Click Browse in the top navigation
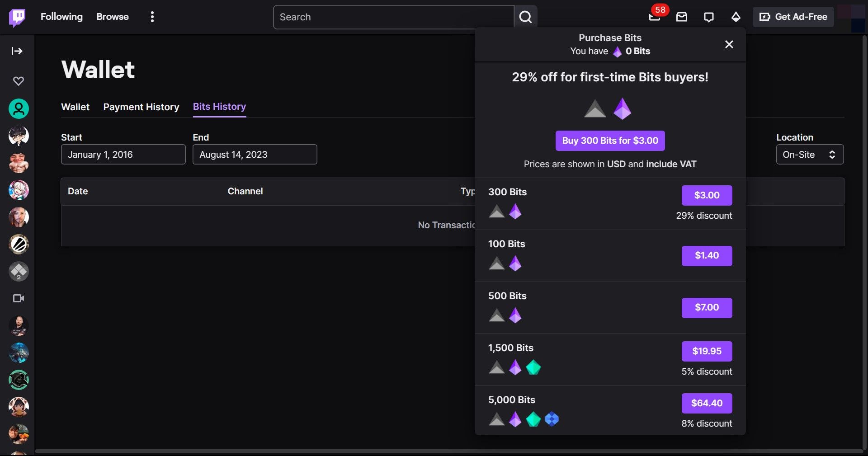This screenshot has width=868, height=456. [x=112, y=17]
